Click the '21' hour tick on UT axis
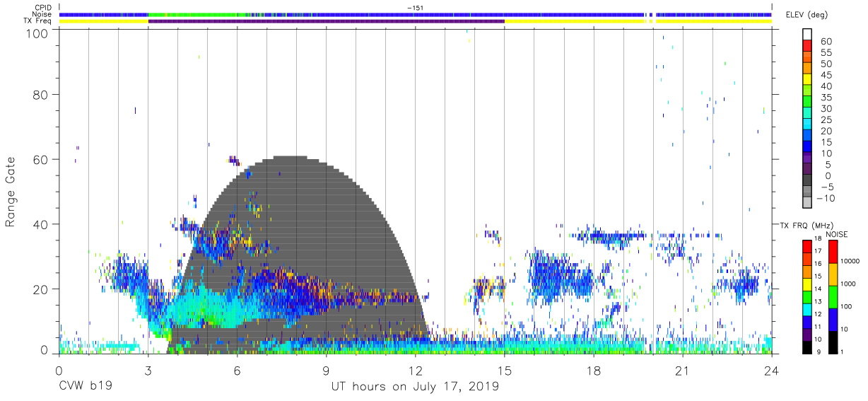Viewport: 868px width, 401px height. pyautogui.click(x=682, y=371)
